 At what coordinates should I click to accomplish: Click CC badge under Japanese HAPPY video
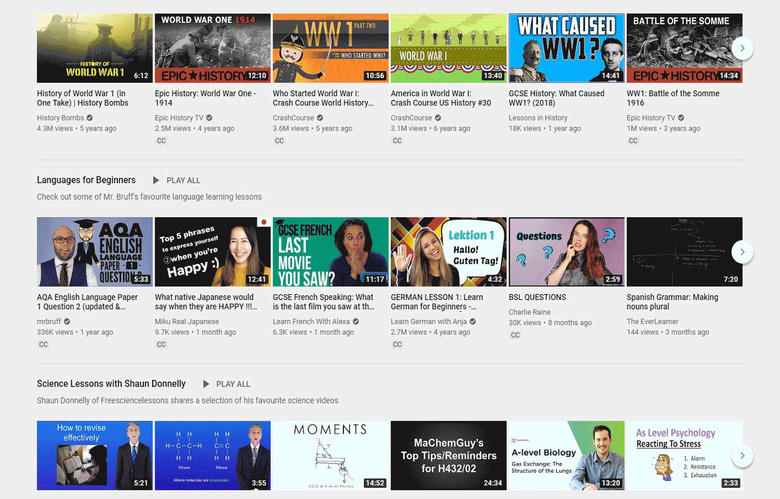point(161,344)
